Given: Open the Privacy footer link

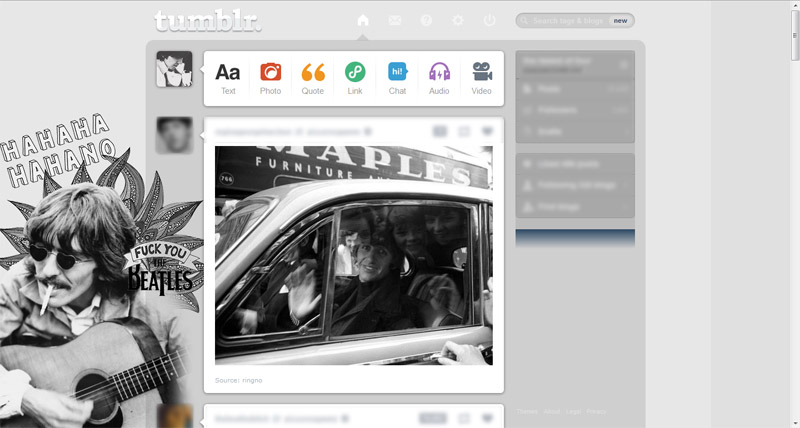Looking at the screenshot, I should point(596,412).
